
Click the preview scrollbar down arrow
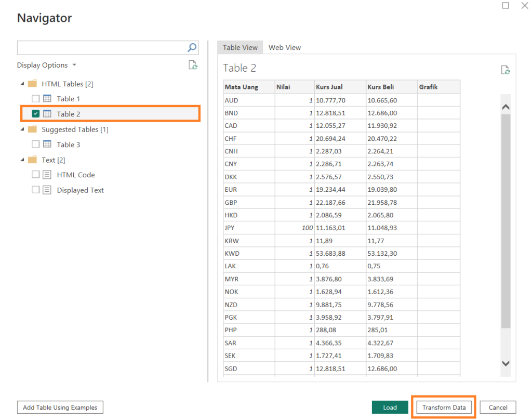[x=506, y=363]
